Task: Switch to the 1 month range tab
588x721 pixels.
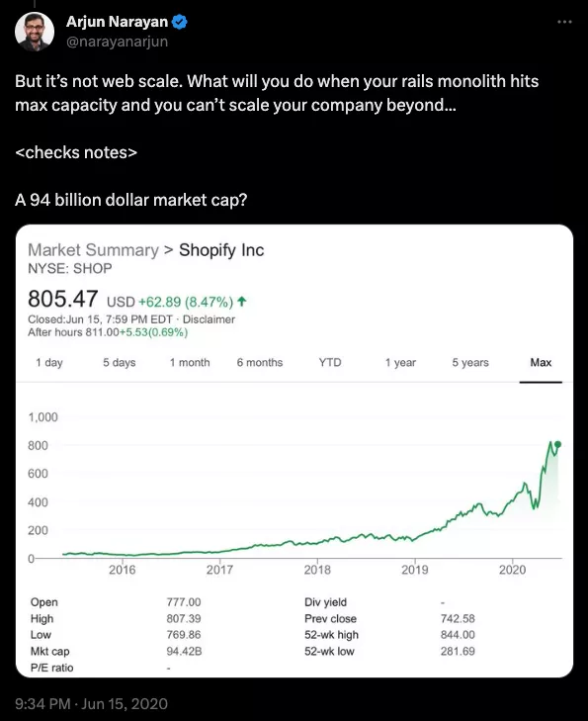Action: coord(190,362)
